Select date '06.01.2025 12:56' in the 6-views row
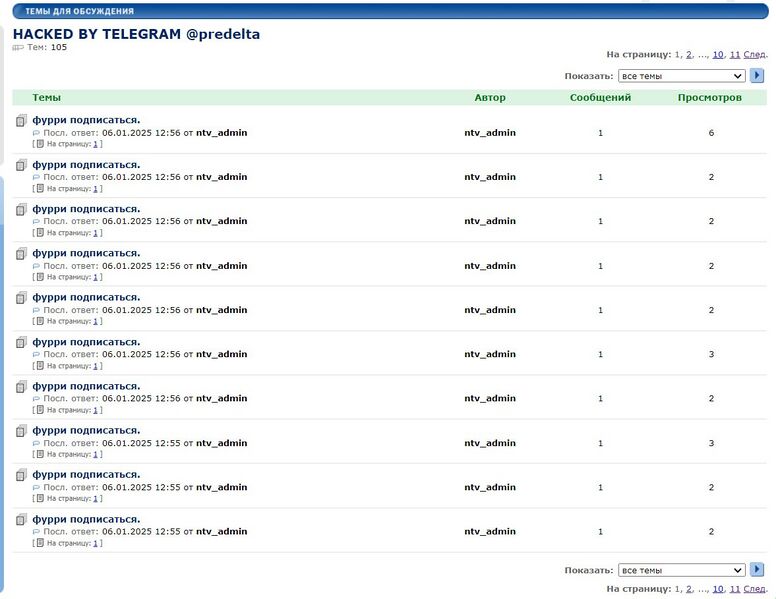776x599 pixels. [x=141, y=133]
